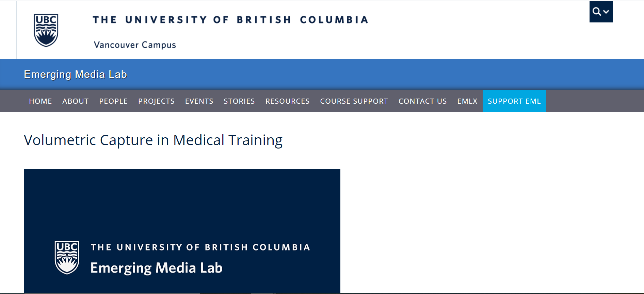The height and width of the screenshot is (294, 644).
Task: Open the Projects navigation item
Action: (x=156, y=101)
